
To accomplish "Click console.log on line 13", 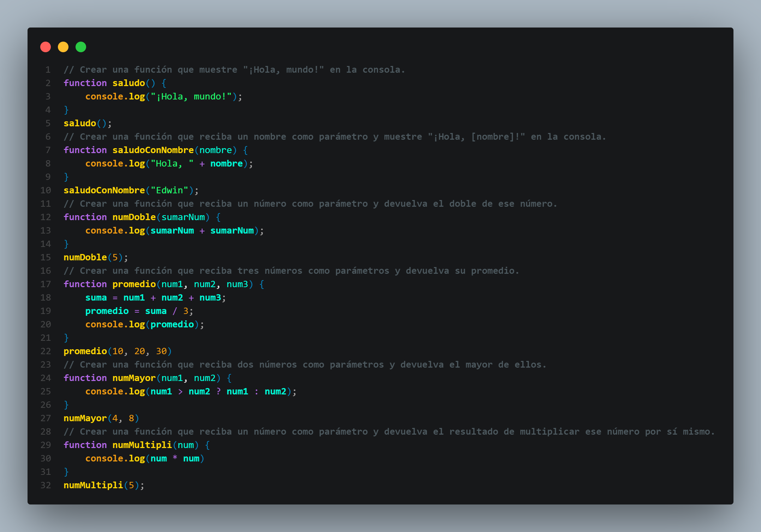I will click(115, 231).
